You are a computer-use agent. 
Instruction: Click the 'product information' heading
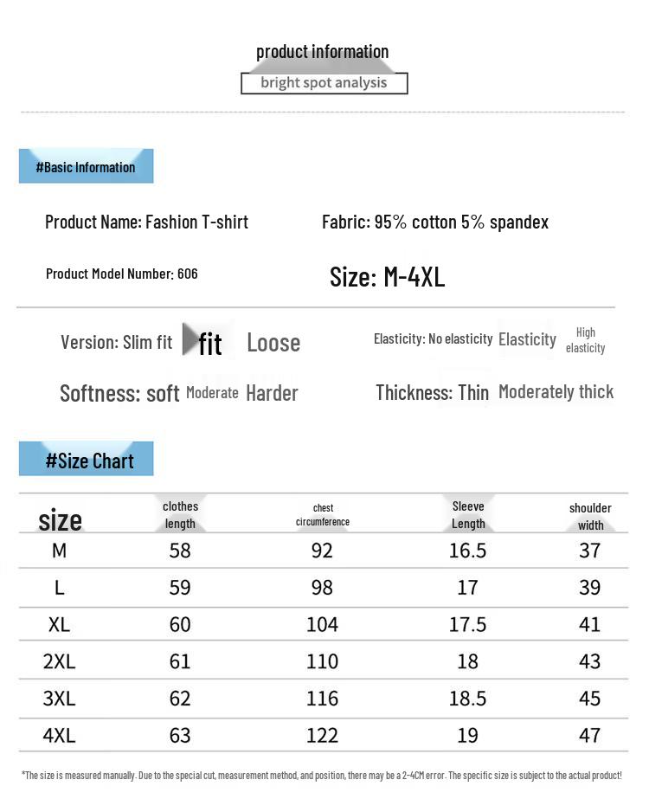point(323,52)
